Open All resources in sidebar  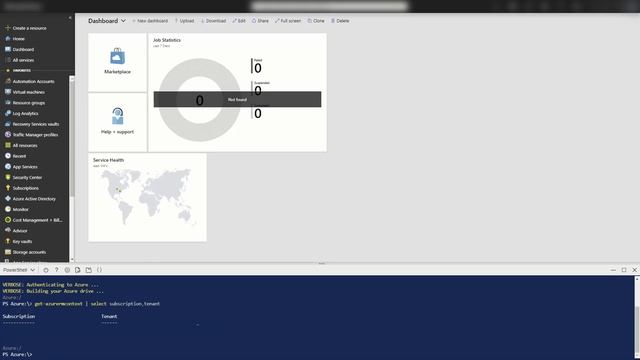21,145
